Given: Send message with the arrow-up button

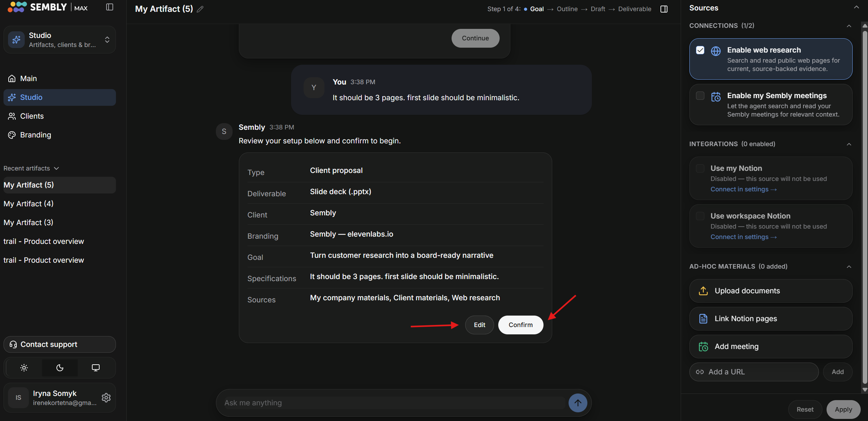Looking at the screenshot, I should pyautogui.click(x=578, y=403).
